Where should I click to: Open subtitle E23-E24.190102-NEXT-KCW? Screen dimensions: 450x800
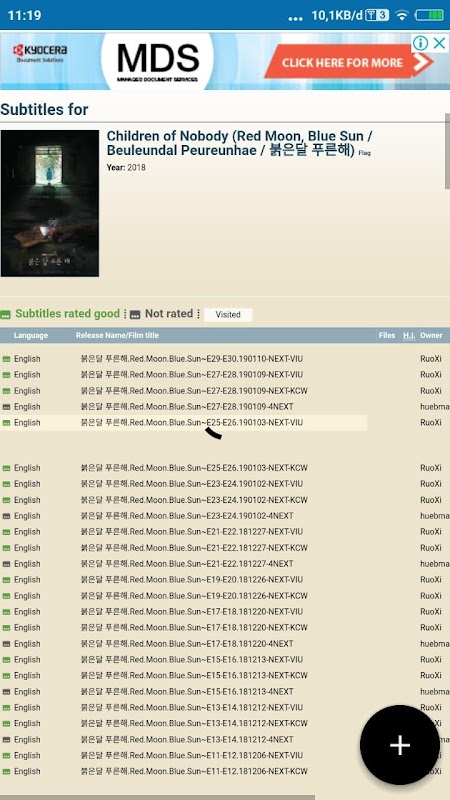[194, 500]
